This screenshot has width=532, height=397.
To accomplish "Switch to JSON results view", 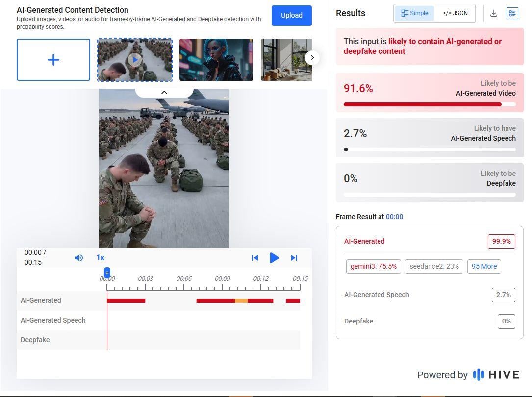I will pyautogui.click(x=455, y=13).
